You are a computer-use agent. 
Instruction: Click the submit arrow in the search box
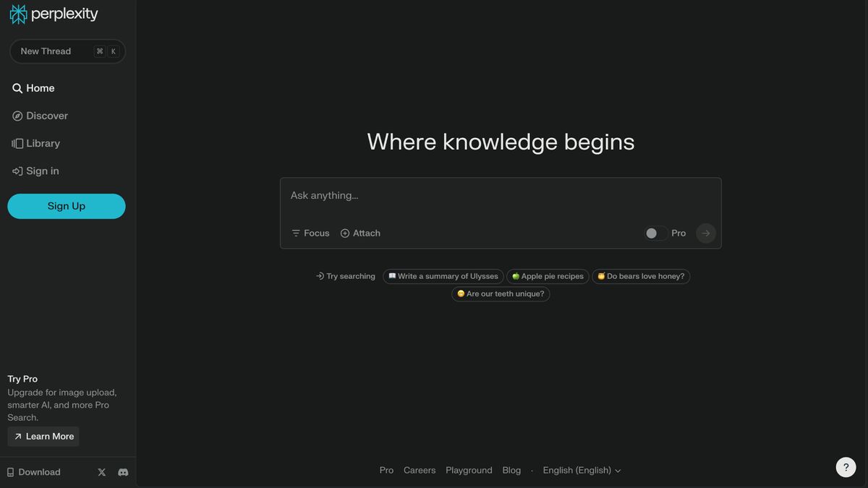tap(705, 233)
